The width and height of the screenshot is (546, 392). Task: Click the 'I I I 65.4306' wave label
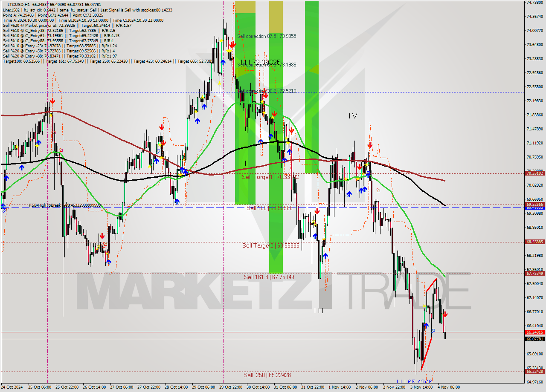point(414,382)
